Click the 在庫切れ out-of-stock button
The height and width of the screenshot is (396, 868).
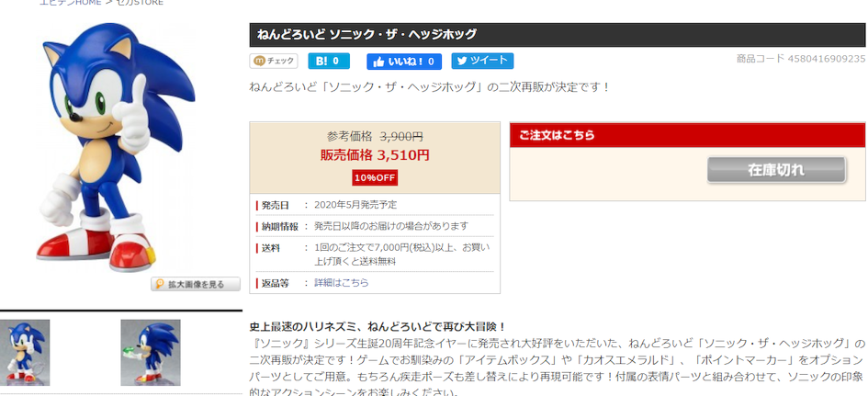point(776,169)
